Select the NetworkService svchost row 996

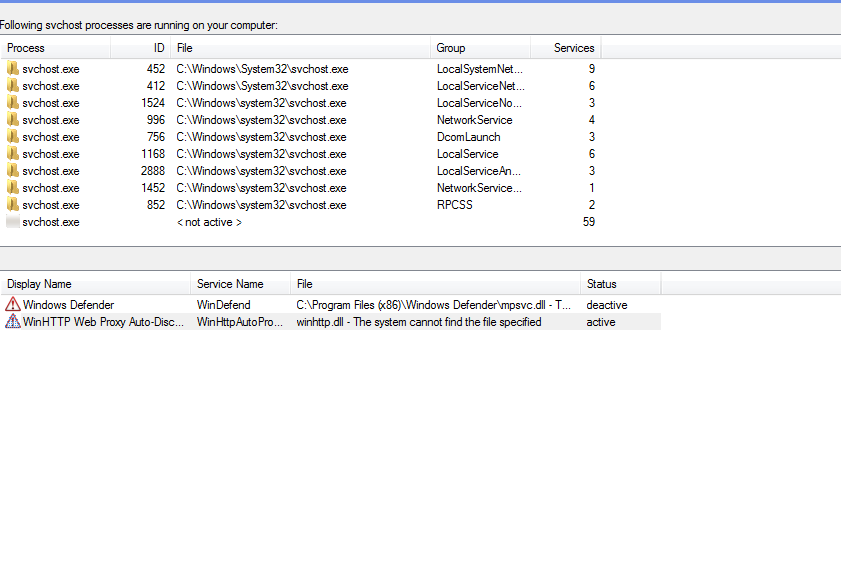coord(300,120)
